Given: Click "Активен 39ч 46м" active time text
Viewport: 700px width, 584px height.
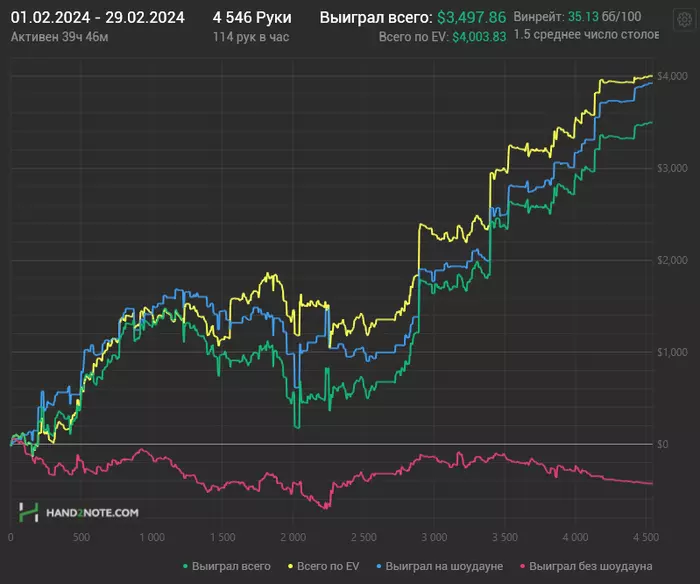Looking at the screenshot, I should click(59, 37).
